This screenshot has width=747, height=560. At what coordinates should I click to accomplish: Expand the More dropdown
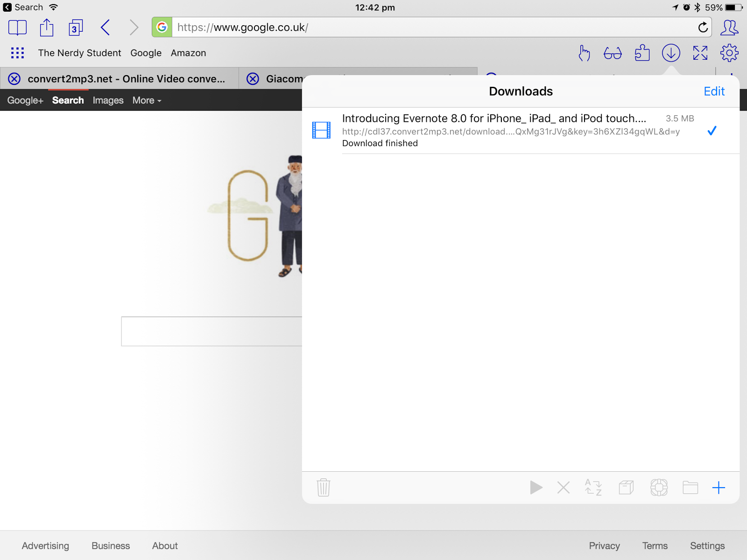pyautogui.click(x=147, y=100)
